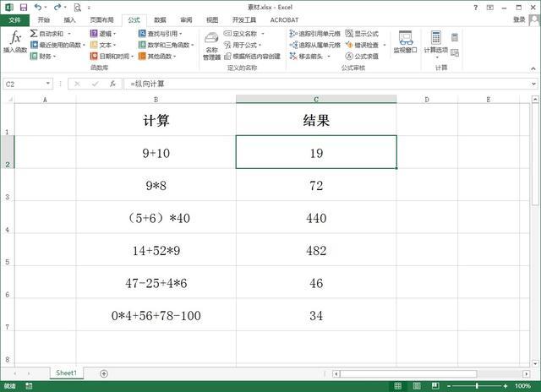Image resolution: width=541 pixels, height=392 pixels.
Task: Add a new sheet with plus button
Action: [x=104, y=373]
